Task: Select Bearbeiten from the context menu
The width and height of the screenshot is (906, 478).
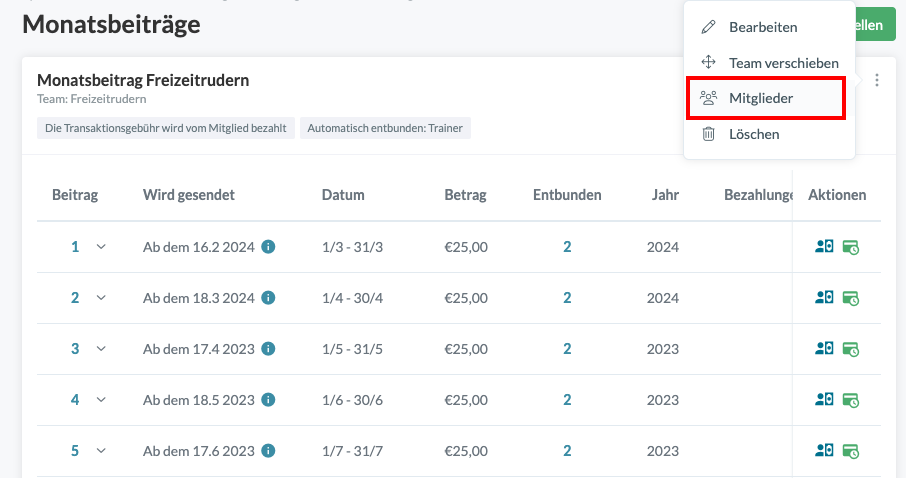Action: (762, 27)
